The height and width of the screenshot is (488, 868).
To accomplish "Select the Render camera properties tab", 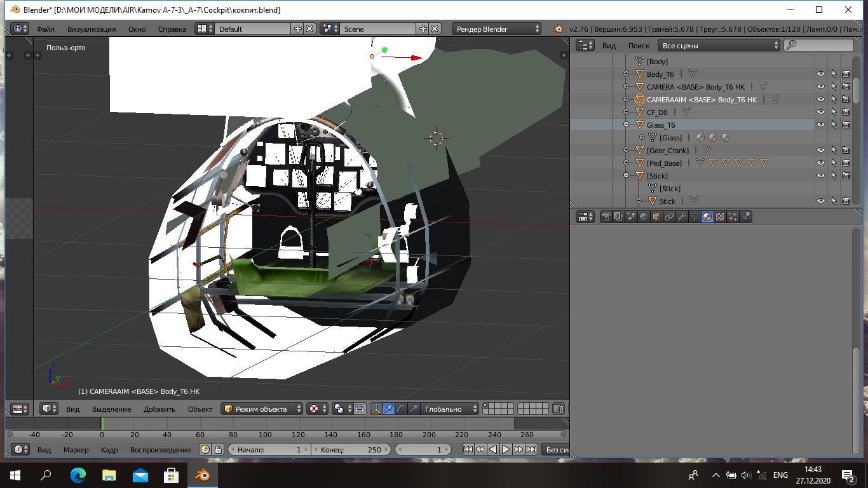I will (x=606, y=217).
